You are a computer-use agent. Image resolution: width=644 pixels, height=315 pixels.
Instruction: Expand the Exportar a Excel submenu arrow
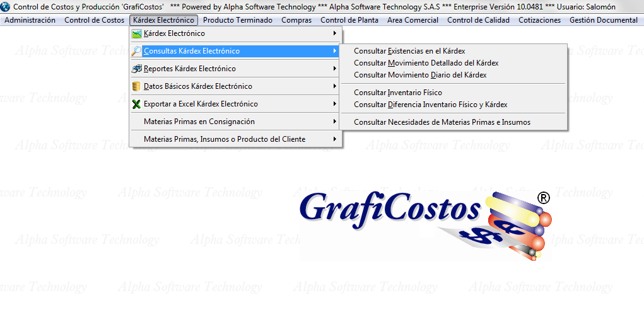[x=334, y=104]
